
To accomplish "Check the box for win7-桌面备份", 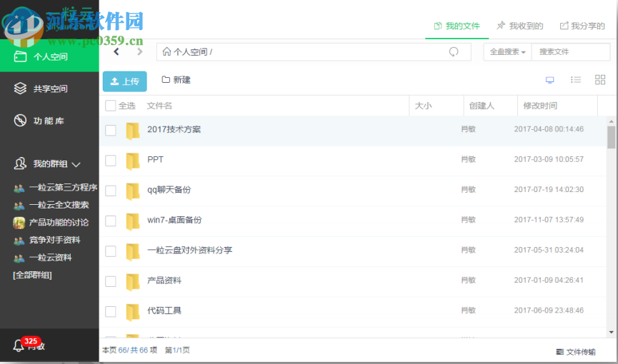I will coord(110,221).
